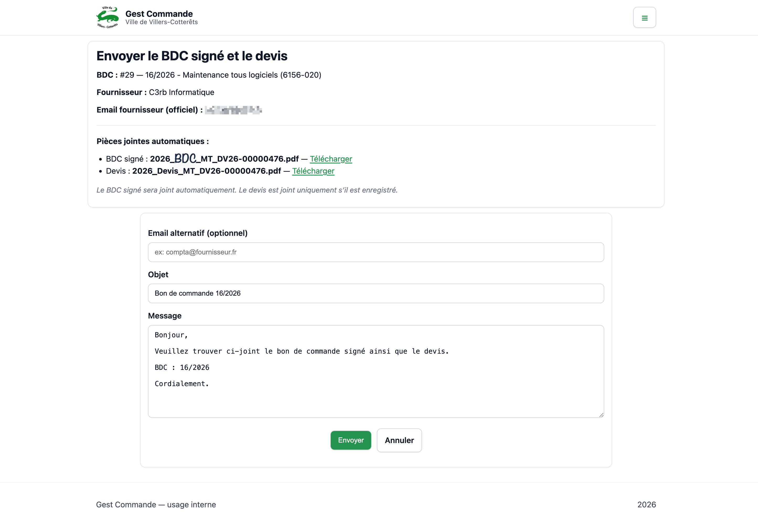758x532 pixels.
Task: Open the hamburger menu in the header
Action: click(644, 18)
